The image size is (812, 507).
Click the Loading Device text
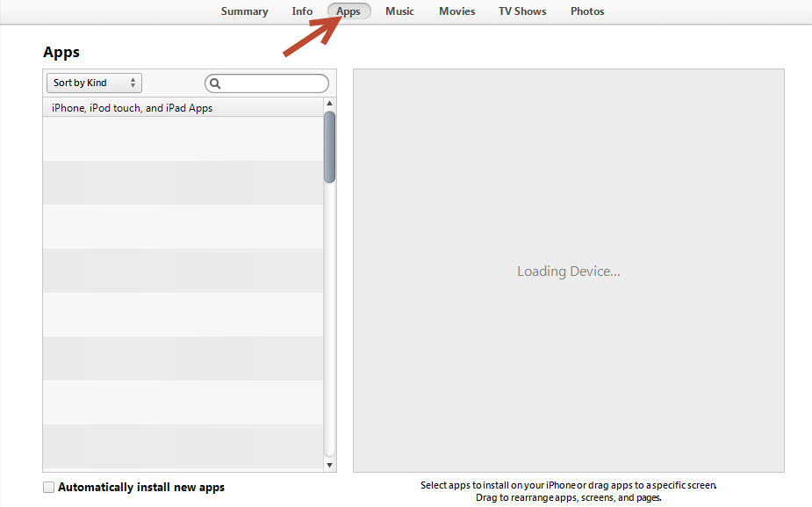pos(569,272)
